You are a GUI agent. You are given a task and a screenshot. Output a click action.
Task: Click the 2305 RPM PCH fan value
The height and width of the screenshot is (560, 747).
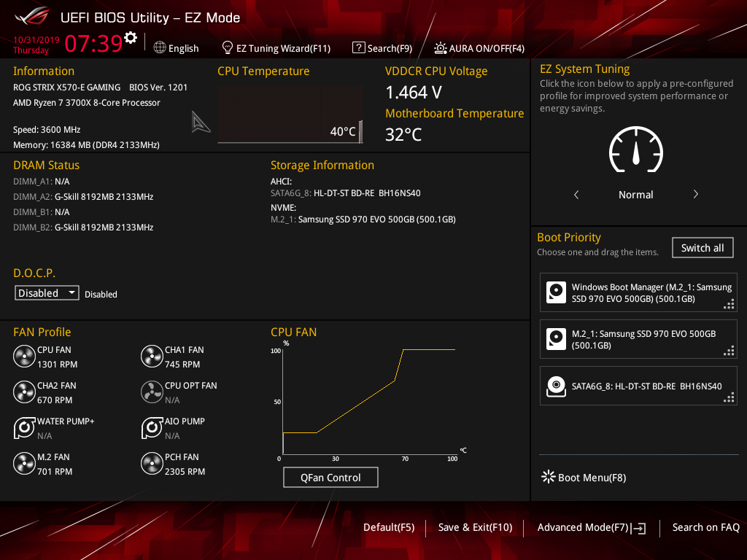coord(185,472)
